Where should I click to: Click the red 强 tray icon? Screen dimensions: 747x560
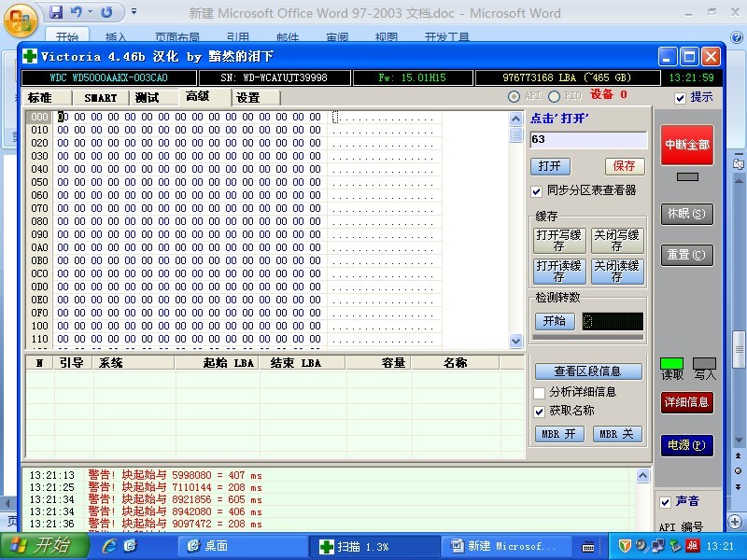(x=692, y=546)
